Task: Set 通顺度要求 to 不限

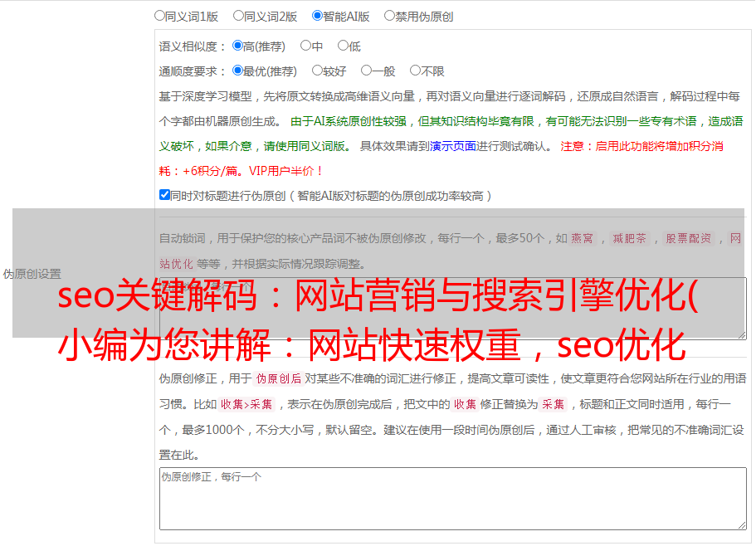Action: [x=415, y=71]
